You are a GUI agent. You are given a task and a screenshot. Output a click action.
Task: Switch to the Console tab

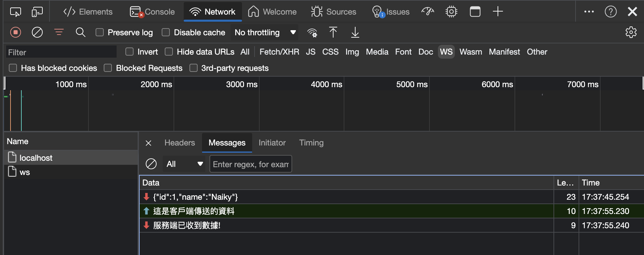coord(153,12)
